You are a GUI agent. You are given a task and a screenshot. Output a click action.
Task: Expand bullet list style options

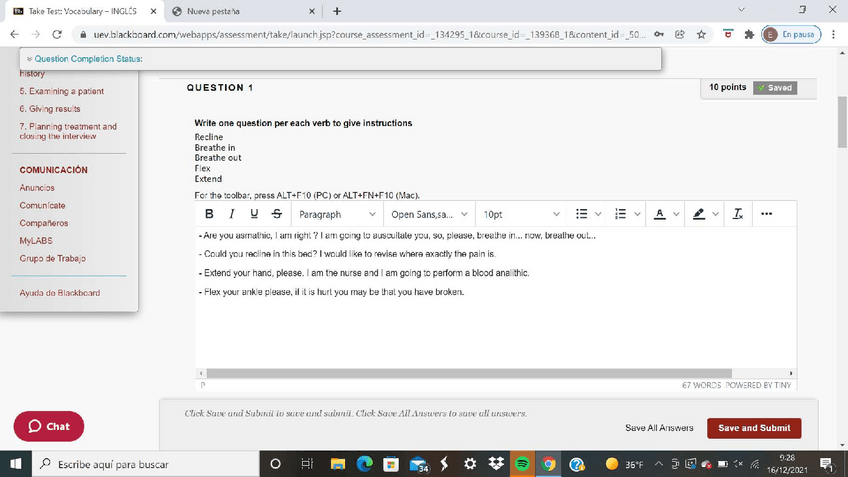point(598,214)
